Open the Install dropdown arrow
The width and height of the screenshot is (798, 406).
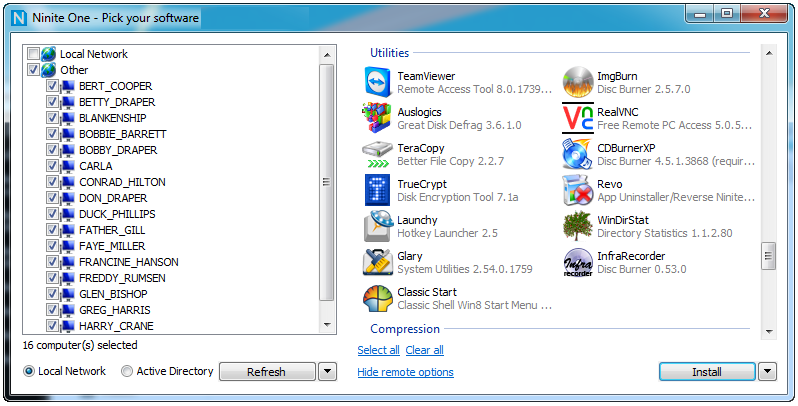[x=767, y=371]
